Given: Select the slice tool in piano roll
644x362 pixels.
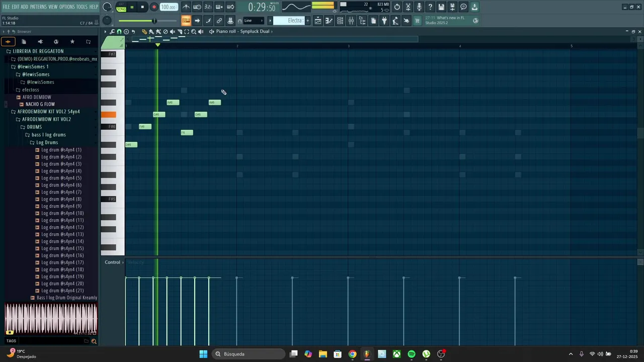Looking at the screenshot, I should [x=180, y=32].
